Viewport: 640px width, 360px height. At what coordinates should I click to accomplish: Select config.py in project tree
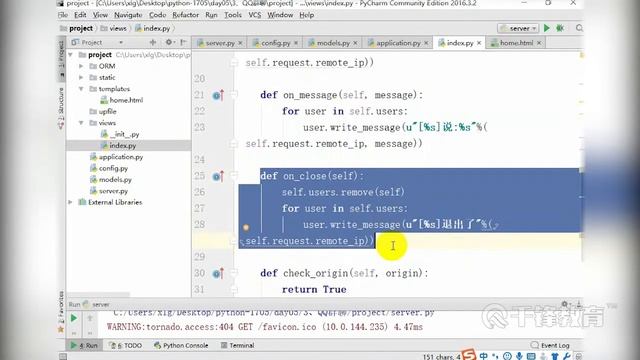pos(109,168)
